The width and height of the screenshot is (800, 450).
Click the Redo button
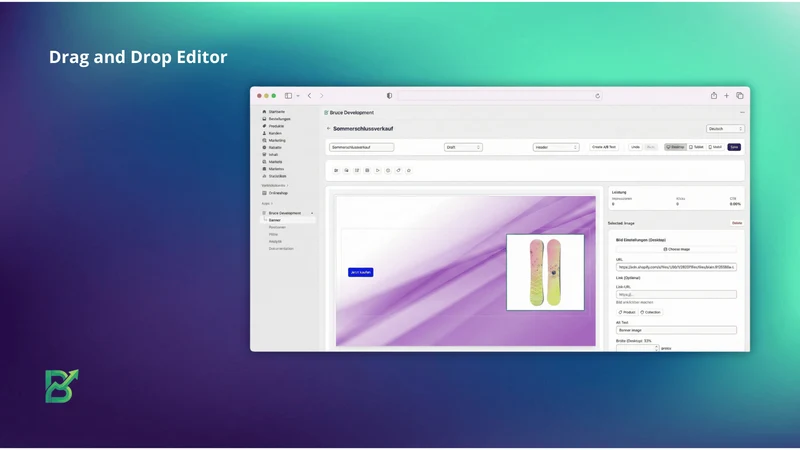651,147
